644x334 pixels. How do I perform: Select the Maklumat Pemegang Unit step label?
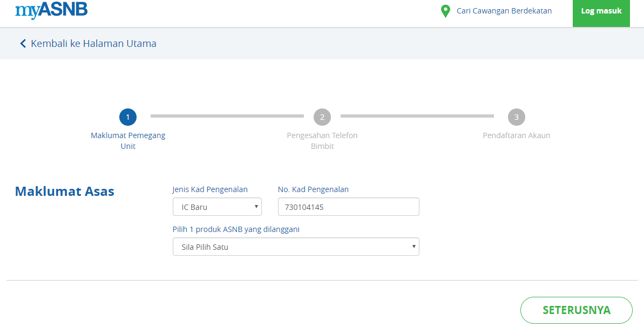[128, 141]
